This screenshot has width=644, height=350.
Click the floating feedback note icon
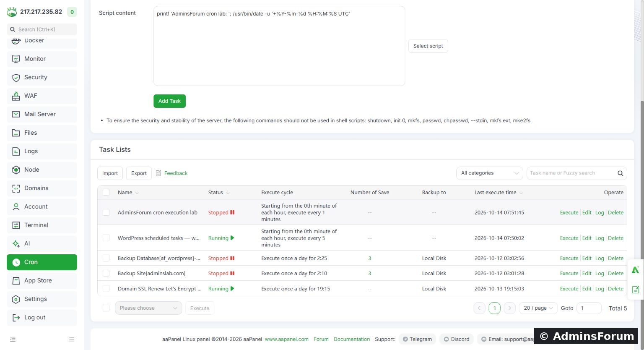(636, 289)
